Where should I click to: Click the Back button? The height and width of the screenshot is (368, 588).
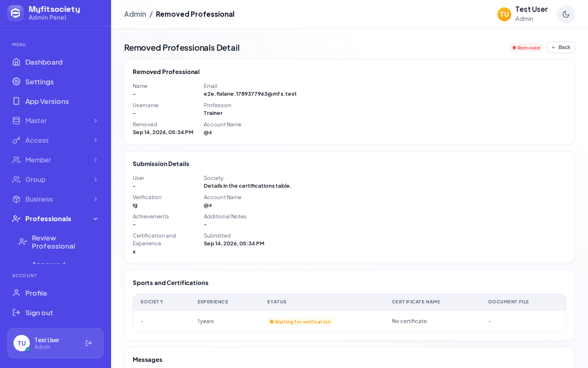[x=561, y=47]
